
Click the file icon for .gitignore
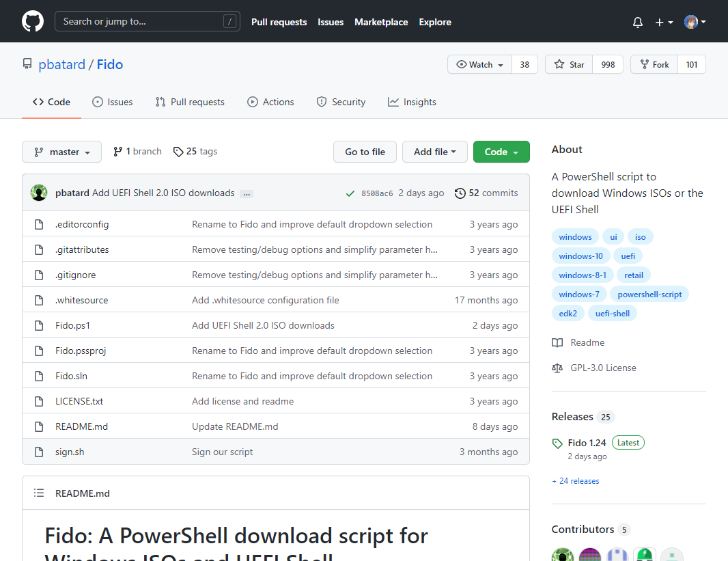[x=39, y=275]
